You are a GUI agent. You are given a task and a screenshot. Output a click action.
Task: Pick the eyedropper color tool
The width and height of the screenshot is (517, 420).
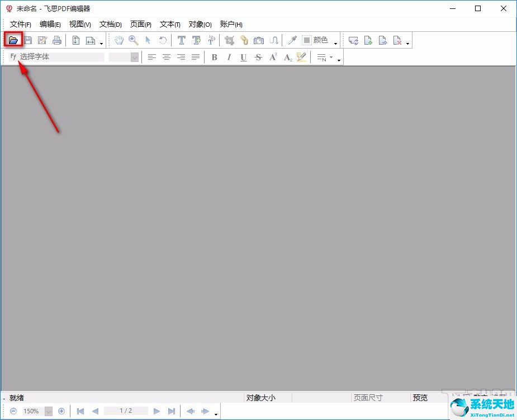(x=292, y=40)
